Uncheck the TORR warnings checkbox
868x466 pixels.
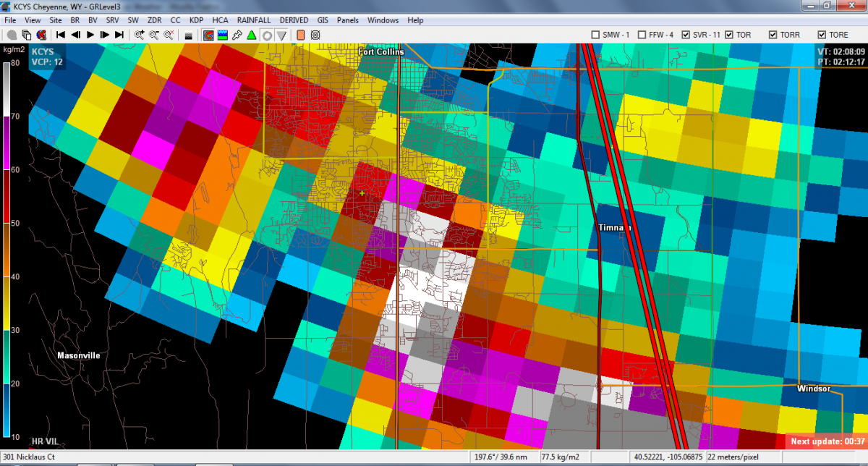[x=773, y=35]
